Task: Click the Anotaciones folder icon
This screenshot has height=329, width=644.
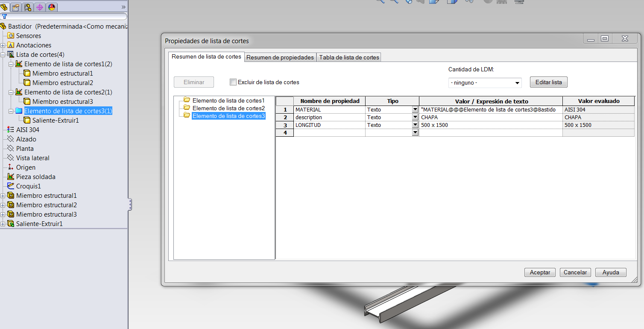Action: (x=11, y=45)
